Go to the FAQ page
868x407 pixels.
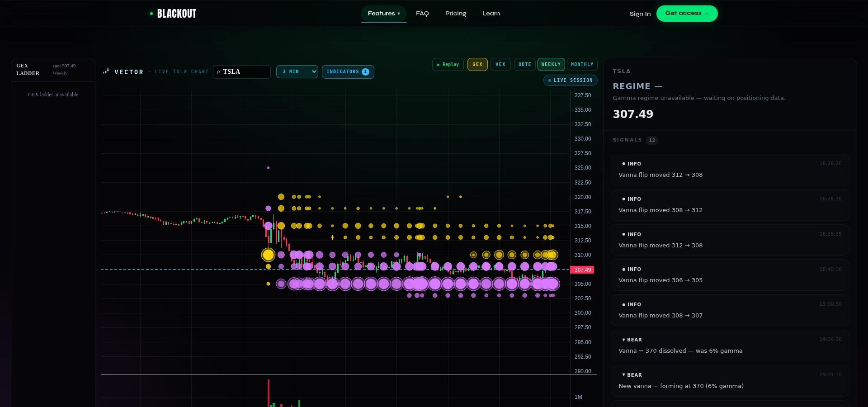tap(422, 14)
